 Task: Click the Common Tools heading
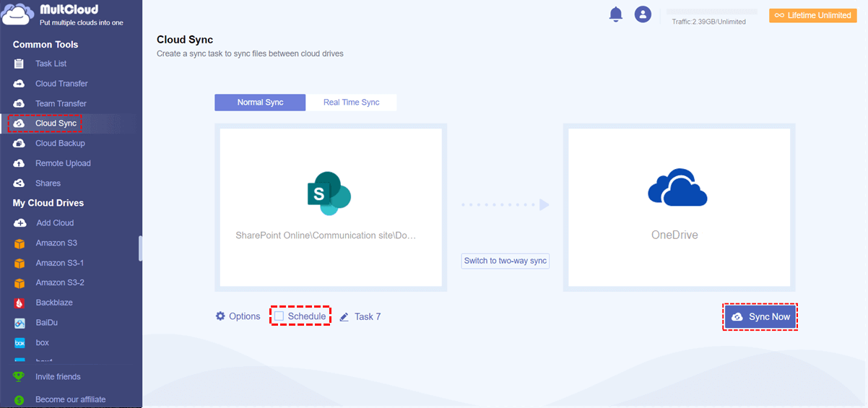click(x=45, y=45)
